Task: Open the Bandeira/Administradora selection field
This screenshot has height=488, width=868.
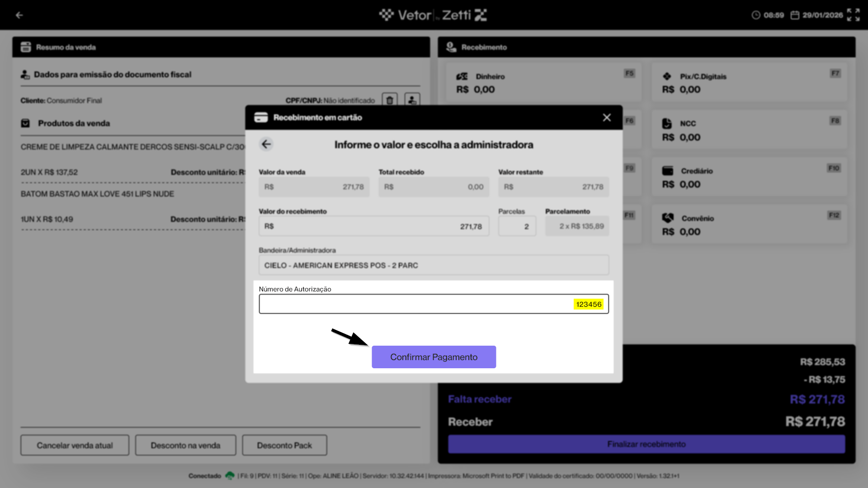Action: [434, 265]
